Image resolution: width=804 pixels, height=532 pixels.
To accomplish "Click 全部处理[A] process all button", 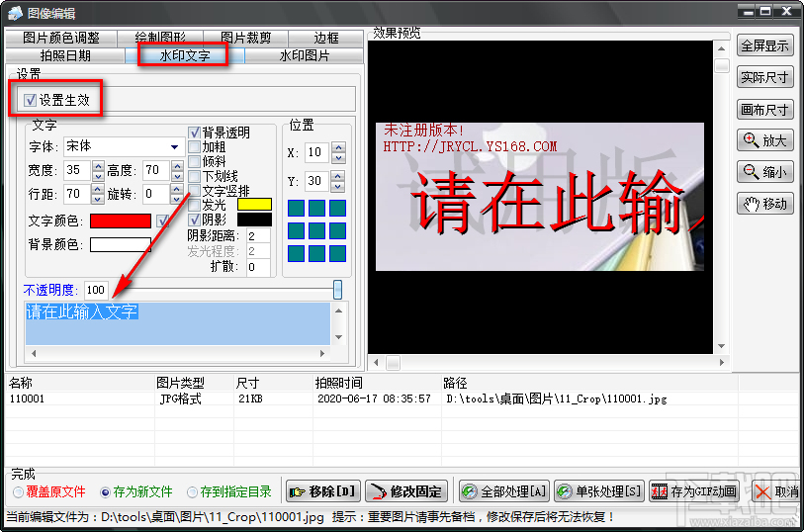I will point(504,491).
